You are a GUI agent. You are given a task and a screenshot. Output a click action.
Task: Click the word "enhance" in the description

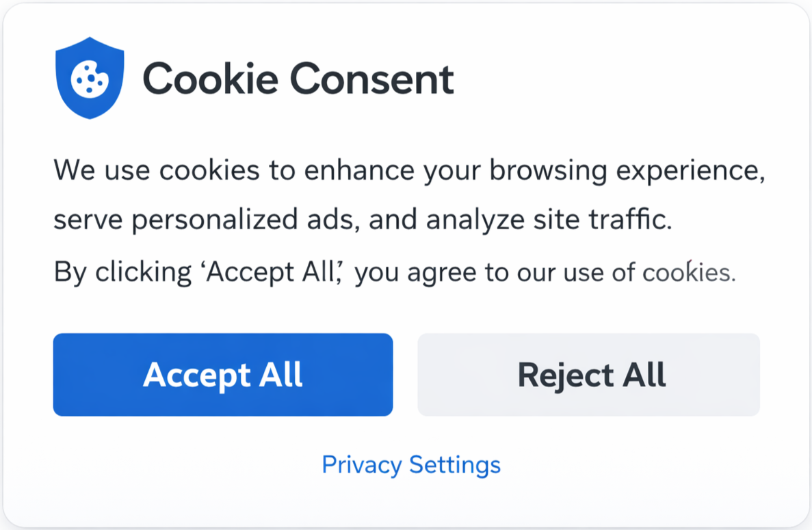click(x=359, y=170)
